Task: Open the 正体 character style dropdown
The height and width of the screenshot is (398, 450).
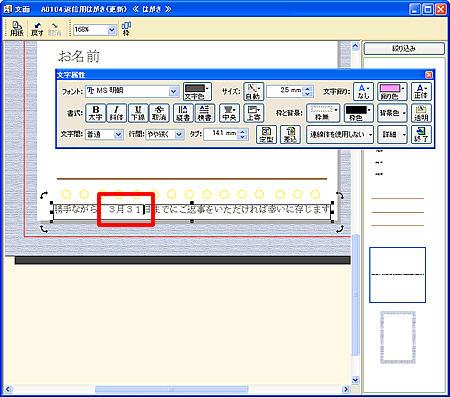Action: (x=421, y=92)
